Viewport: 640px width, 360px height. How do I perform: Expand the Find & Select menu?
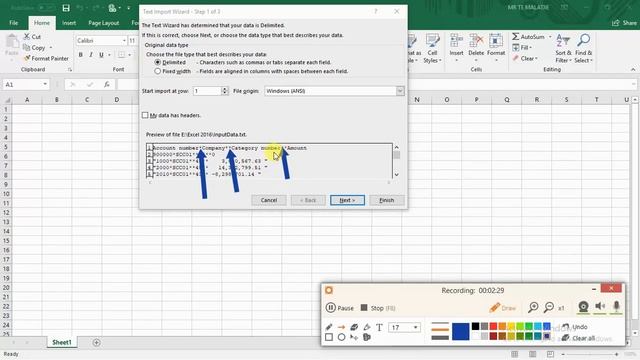[583, 48]
